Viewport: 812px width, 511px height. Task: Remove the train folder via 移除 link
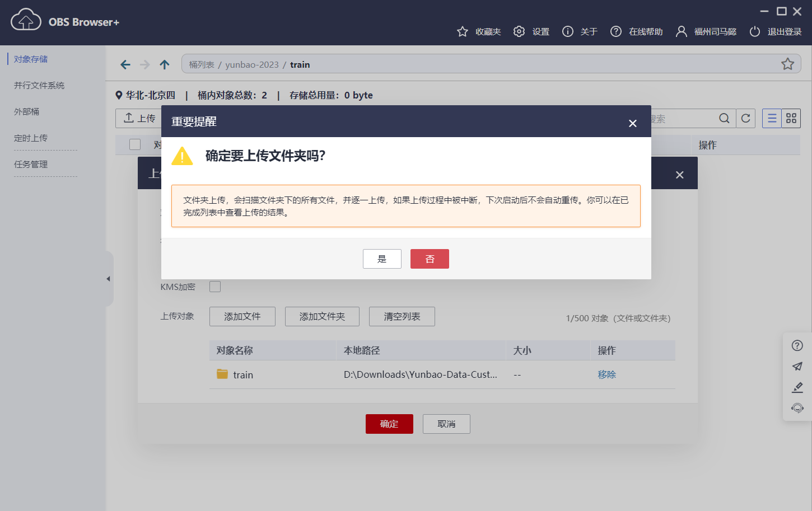pos(606,374)
